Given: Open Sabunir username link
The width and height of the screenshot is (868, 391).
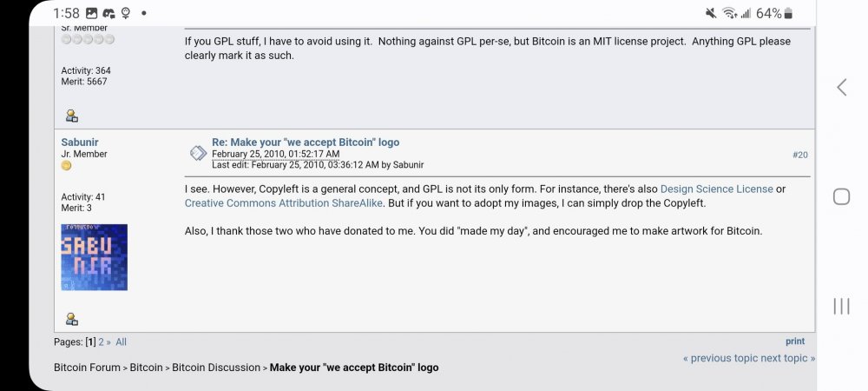Looking at the screenshot, I should (x=79, y=142).
